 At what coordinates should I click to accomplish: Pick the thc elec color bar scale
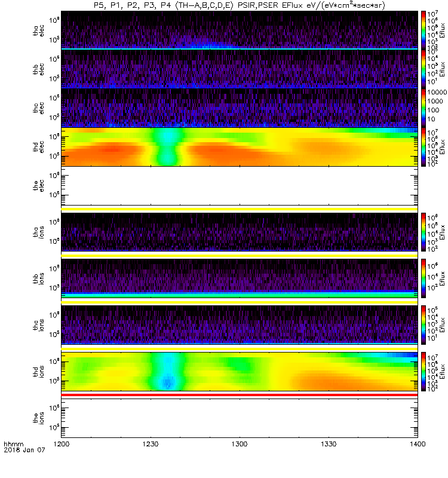coord(424,108)
